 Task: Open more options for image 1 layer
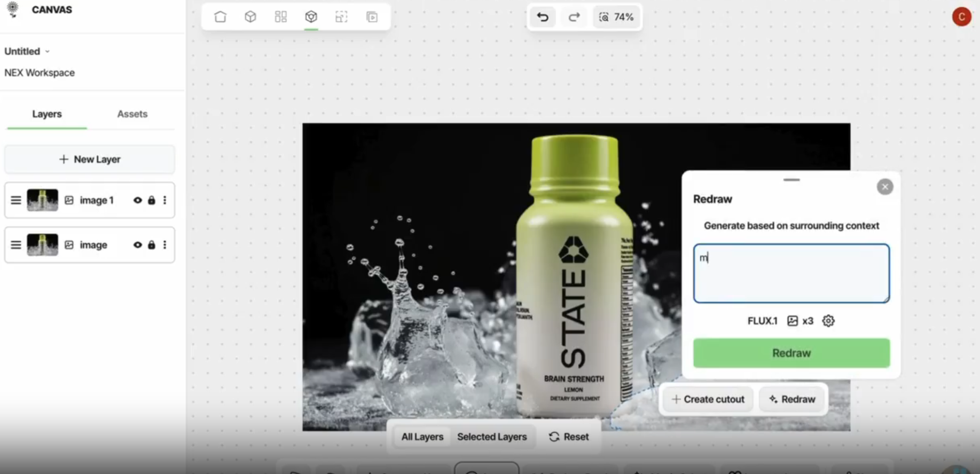[164, 200]
